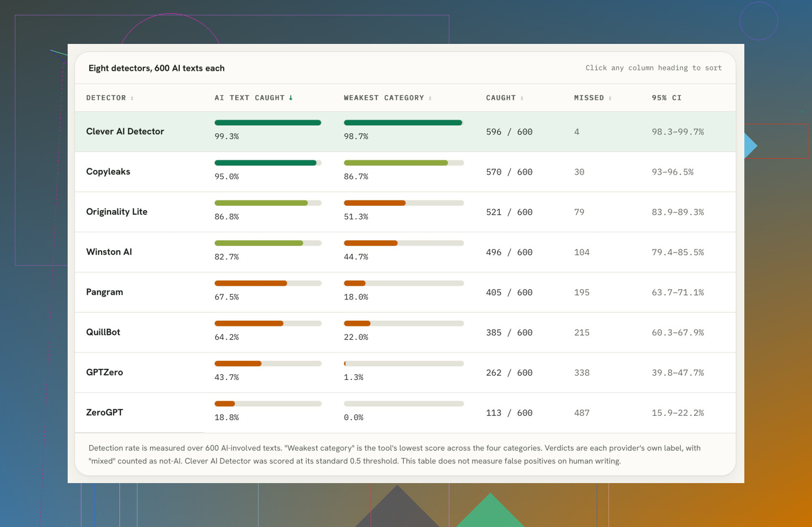Select the ZeroGPT row name
812x527 pixels.
[x=105, y=412]
